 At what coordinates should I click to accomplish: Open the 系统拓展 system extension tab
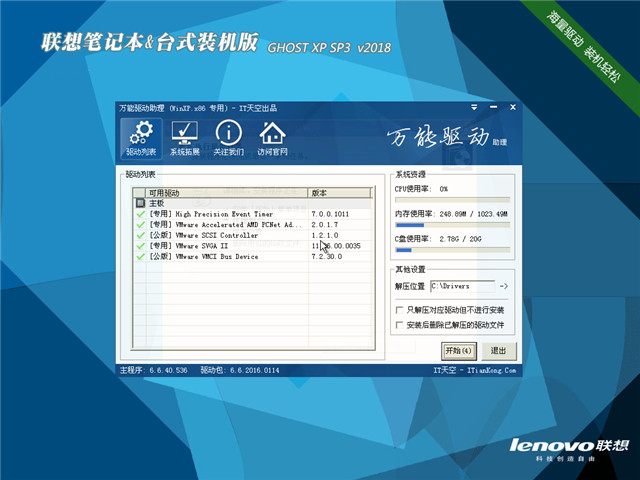coord(184,139)
